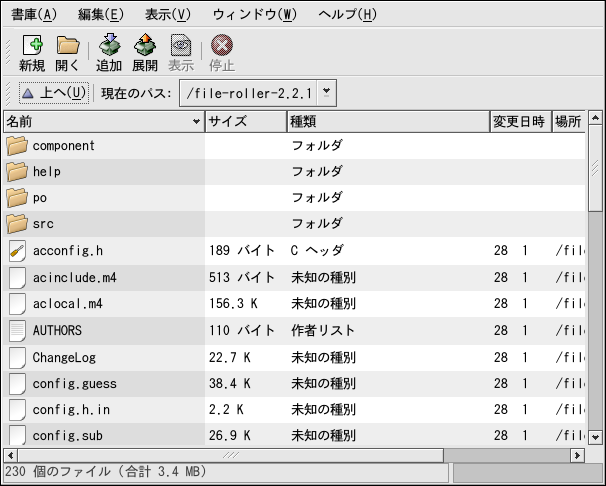Click the 表示 (View) eye icon
Viewport: 606px width, 486px height.
click(x=181, y=45)
